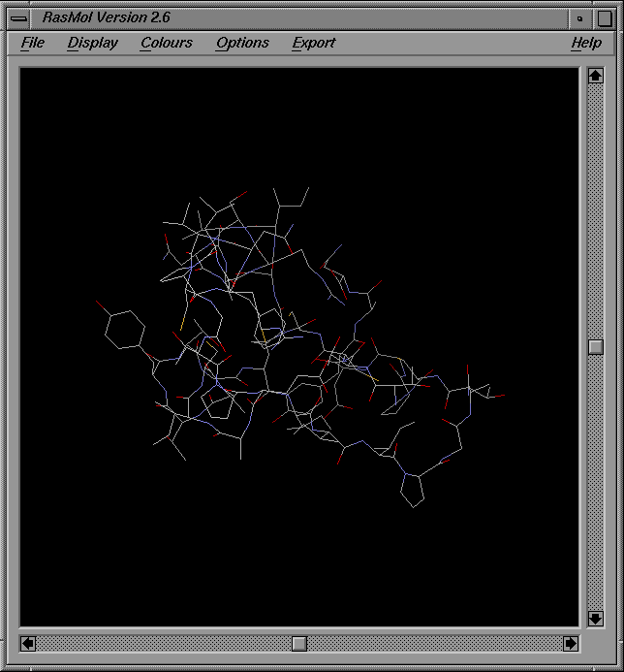Click the vertical scrollbar thumb
Screen dimensions: 624x672
(596, 347)
